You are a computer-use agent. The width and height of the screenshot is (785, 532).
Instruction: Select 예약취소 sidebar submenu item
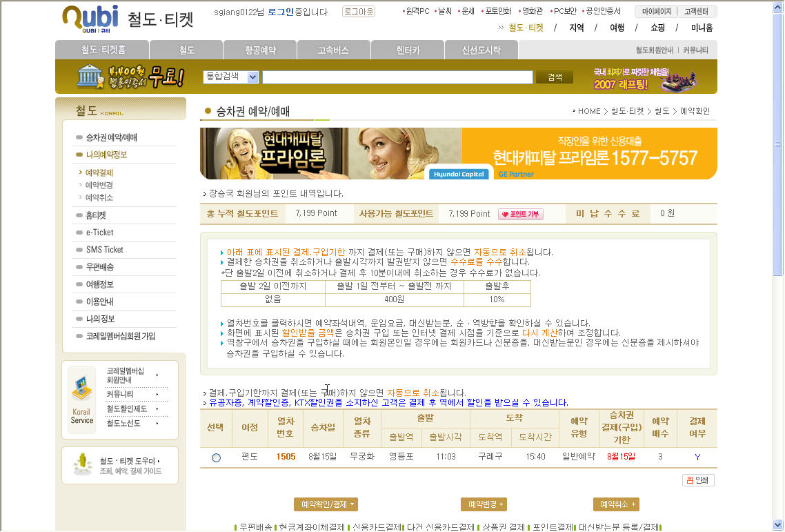pyautogui.click(x=99, y=197)
